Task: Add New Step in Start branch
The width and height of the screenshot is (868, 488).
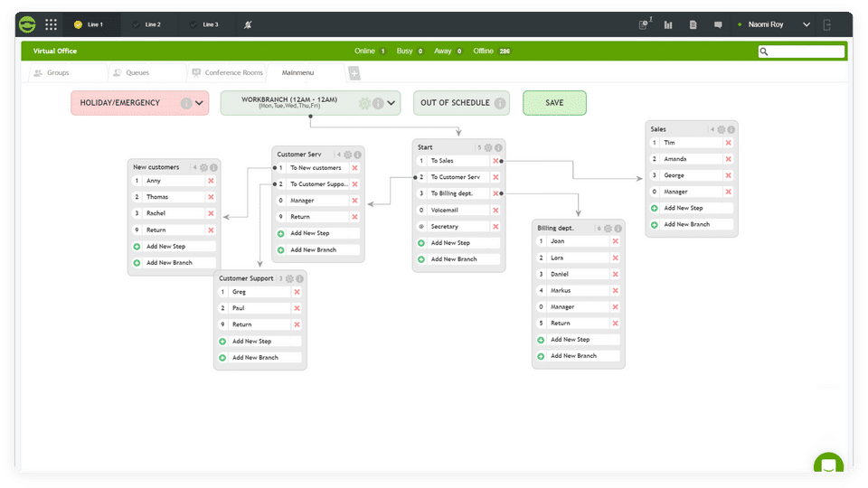Action: 459,243
